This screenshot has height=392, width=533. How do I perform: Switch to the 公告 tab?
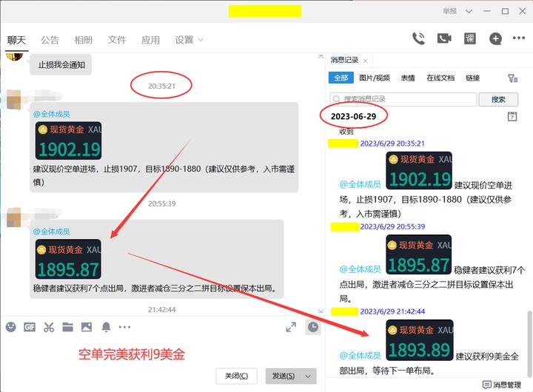(x=50, y=40)
